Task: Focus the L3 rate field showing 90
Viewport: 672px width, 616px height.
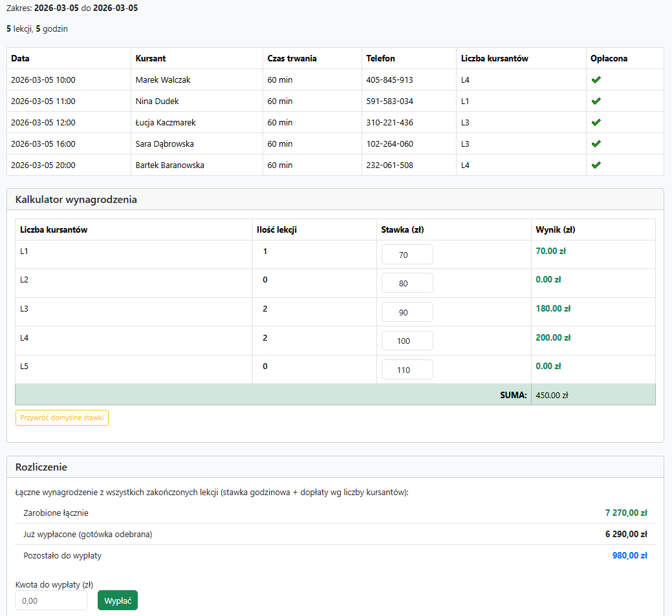Action: pos(407,312)
